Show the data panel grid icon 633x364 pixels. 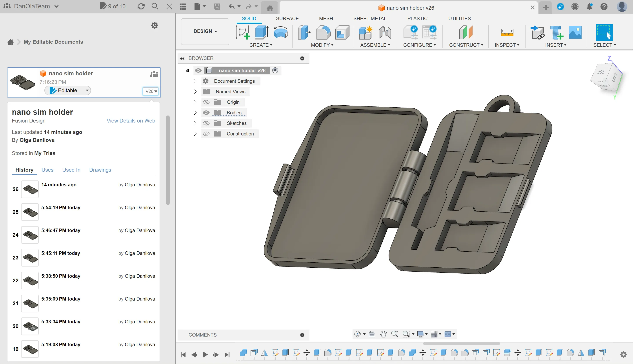pos(183,7)
